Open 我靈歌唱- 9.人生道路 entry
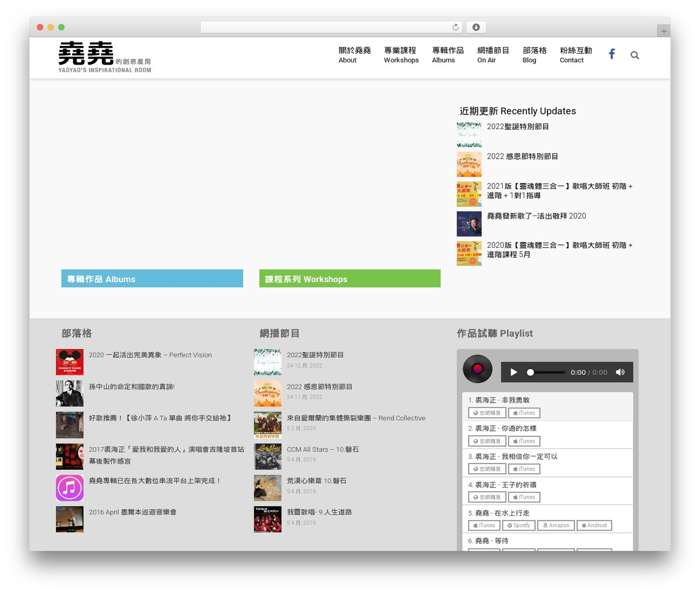700x593 pixels. pyautogui.click(x=319, y=512)
